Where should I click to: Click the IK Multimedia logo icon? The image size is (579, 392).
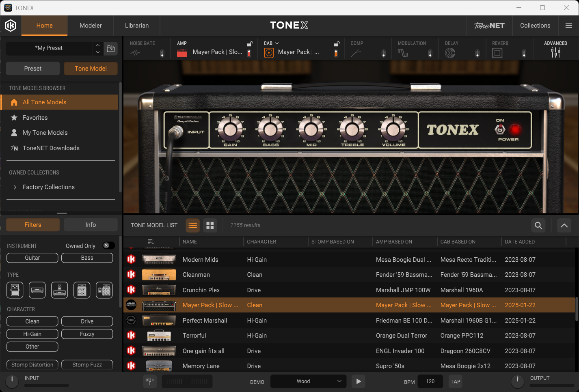[11, 26]
